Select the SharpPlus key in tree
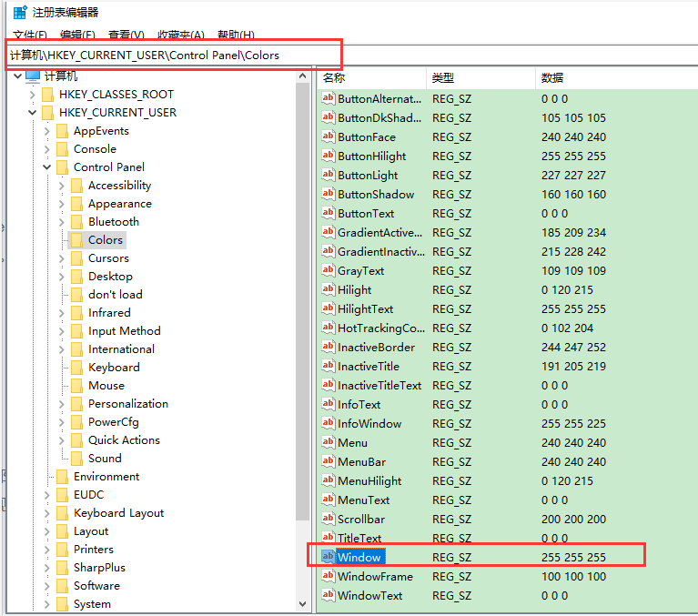This screenshot has width=698, height=616. (x=99, y=568)
